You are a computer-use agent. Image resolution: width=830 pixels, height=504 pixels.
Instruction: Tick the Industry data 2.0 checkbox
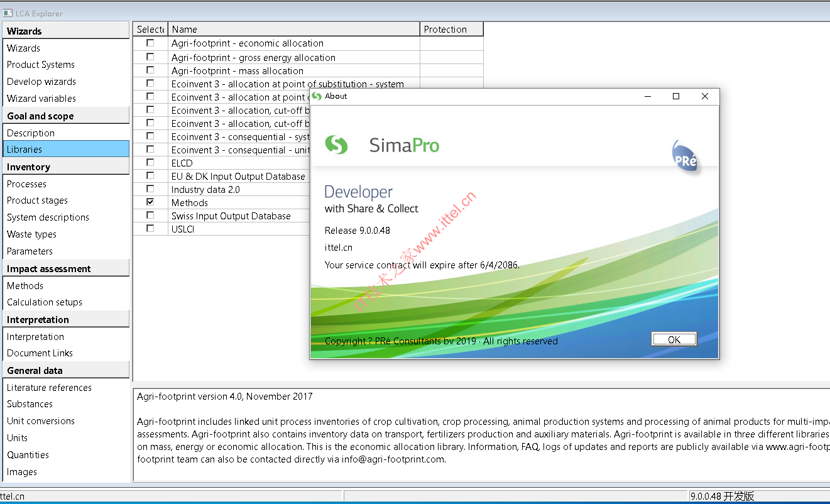tap(150, 189)
